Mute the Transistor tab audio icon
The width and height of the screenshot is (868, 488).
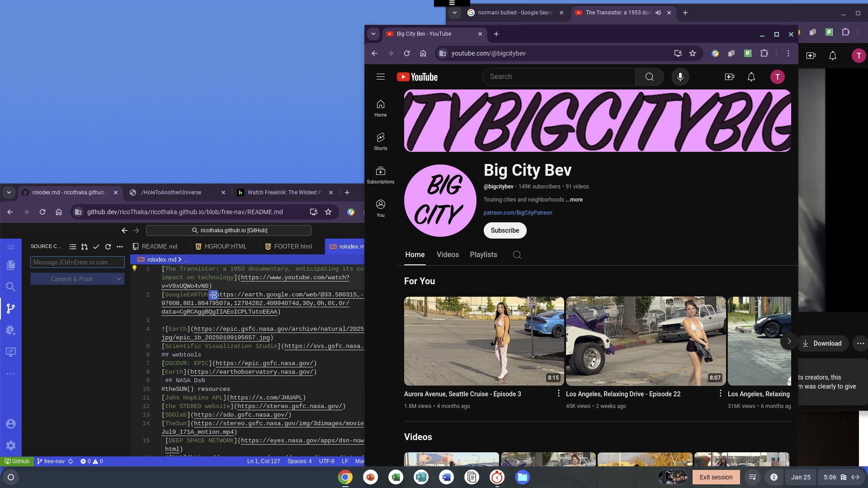tap(658, 13)
